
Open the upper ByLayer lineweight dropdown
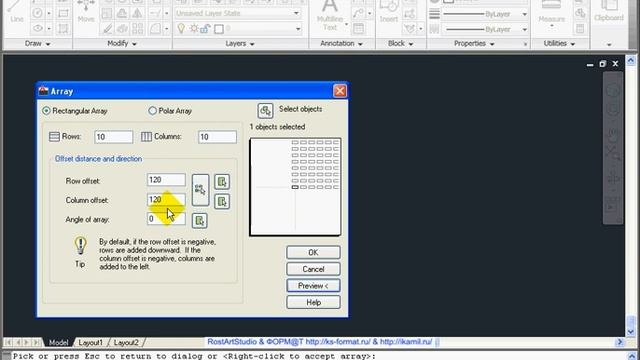[524, 14]
